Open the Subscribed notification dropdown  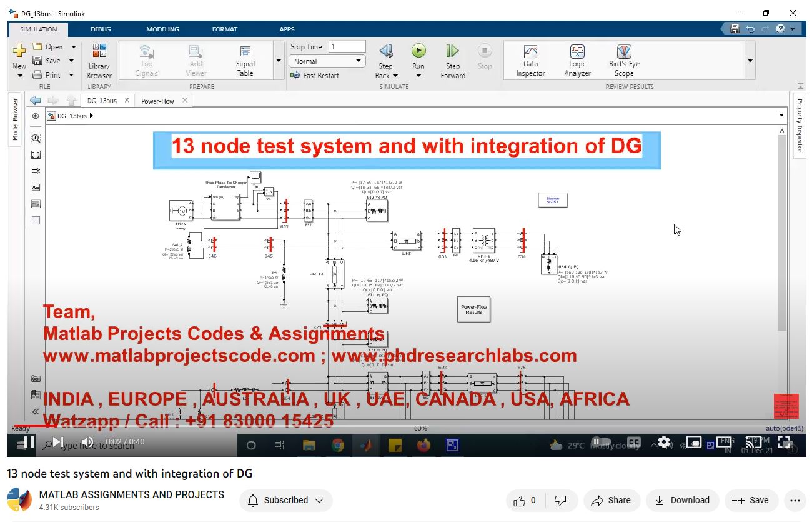coord(286,500)
